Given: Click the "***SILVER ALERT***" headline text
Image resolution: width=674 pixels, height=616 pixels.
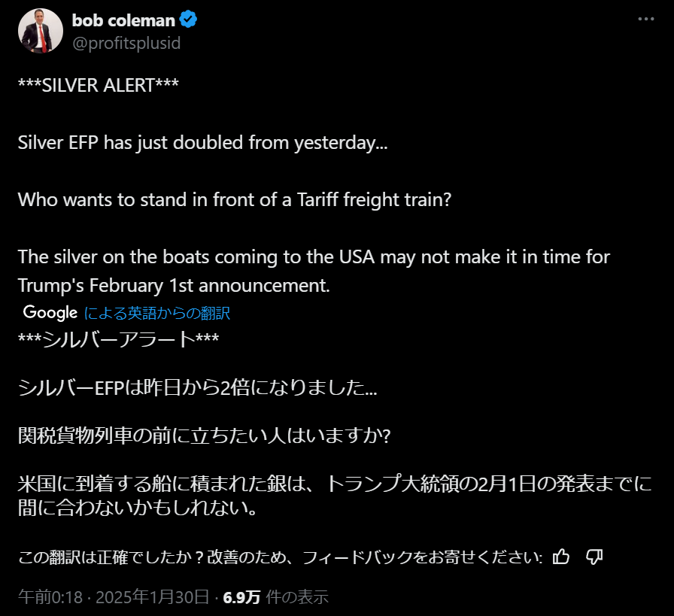Looking at the screenshot, I should (98, 84).
